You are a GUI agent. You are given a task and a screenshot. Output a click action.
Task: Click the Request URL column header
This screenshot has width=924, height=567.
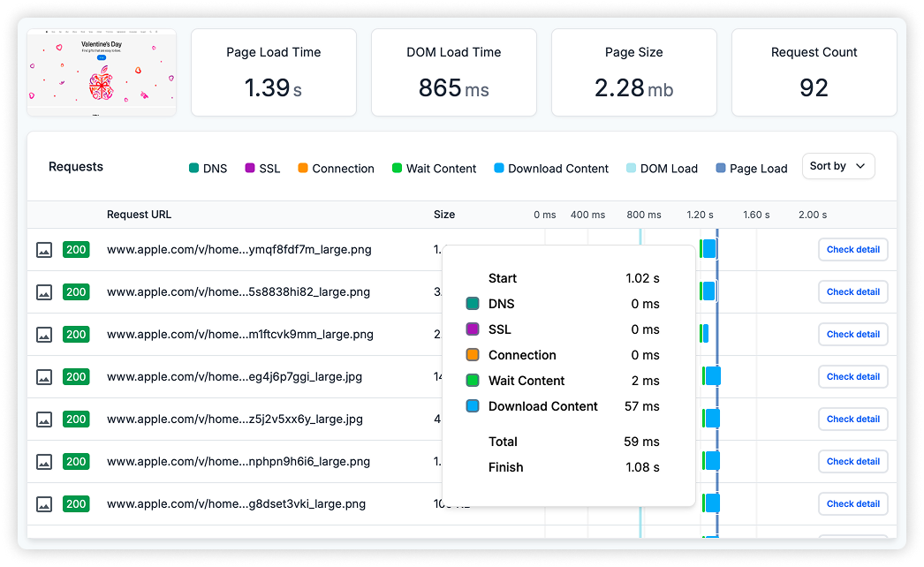coord(139,215)
